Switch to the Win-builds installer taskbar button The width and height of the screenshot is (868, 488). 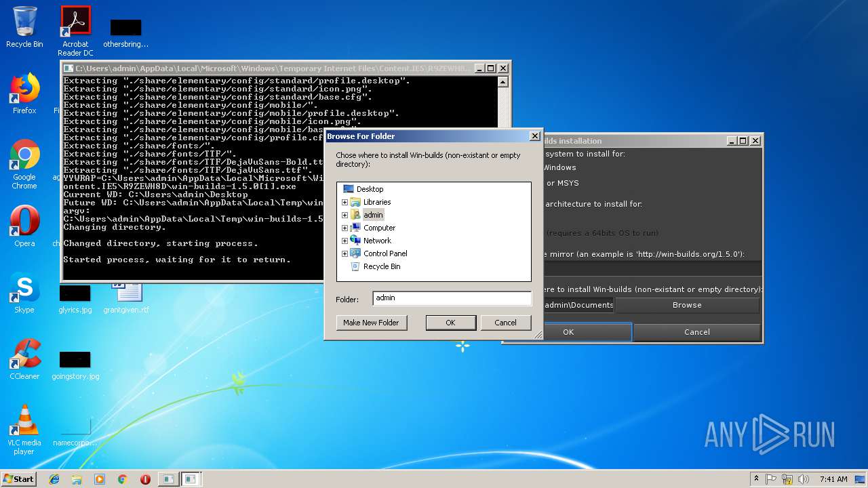tap(191, 479)
